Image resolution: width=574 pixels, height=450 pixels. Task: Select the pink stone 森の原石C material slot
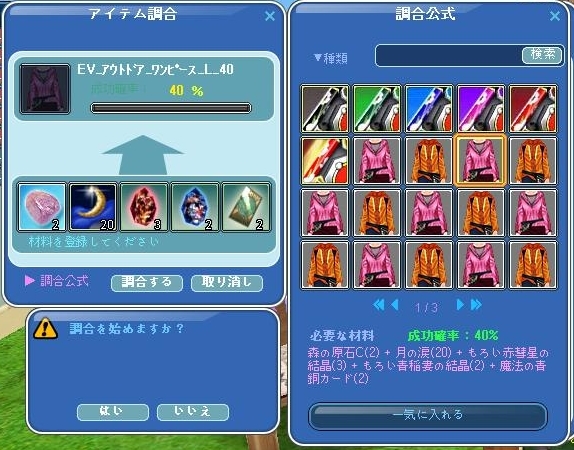[x=42, y=207]
